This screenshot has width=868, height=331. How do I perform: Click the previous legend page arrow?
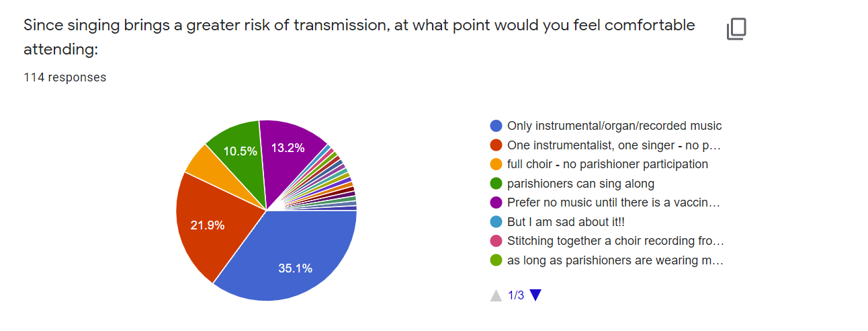pyautogui.click(x=496, y=295)
